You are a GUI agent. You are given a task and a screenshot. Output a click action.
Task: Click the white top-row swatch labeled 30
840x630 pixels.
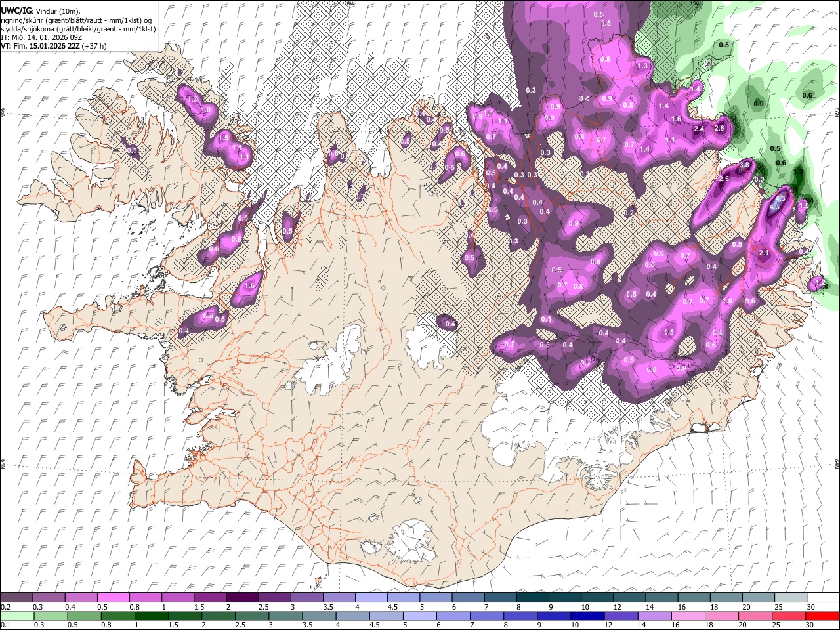[x=822, y=597]
